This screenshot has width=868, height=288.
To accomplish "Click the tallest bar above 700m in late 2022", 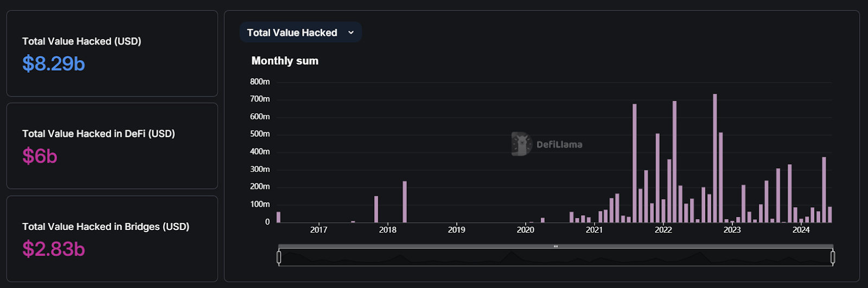I will pyautogui.click(x=715, y=158).
